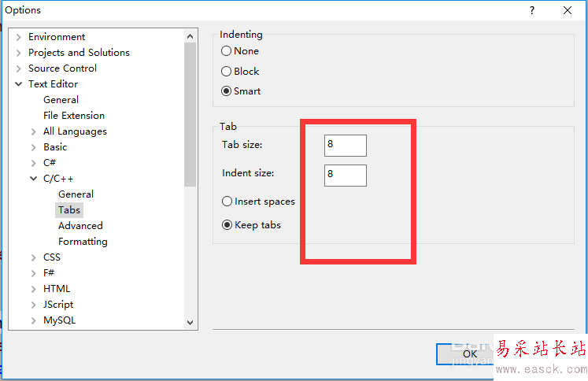The width and height of the screenshot is (588, 381).
Task: Collapse the Text Editor node
Action: (x=18, y=84)
